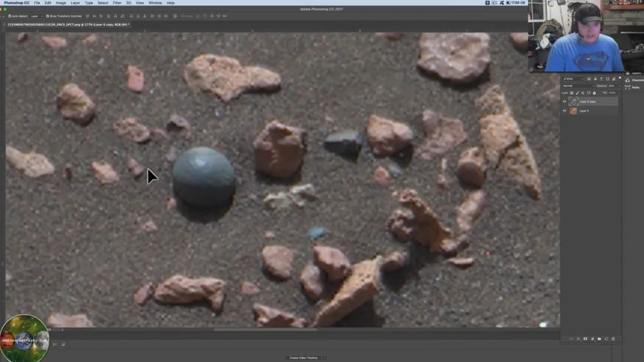
Task: Click the Align top edges icon
Action: [x=88, y=16]
